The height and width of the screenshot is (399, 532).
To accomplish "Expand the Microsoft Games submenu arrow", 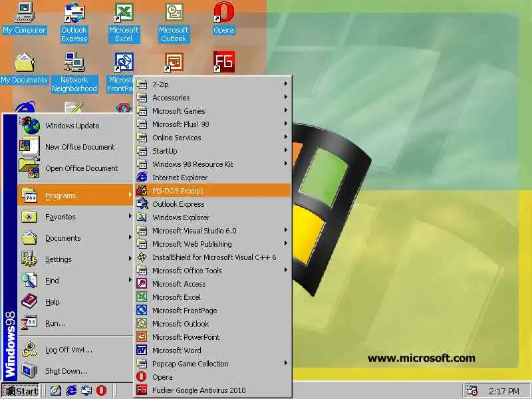I will tap(286, 110).
